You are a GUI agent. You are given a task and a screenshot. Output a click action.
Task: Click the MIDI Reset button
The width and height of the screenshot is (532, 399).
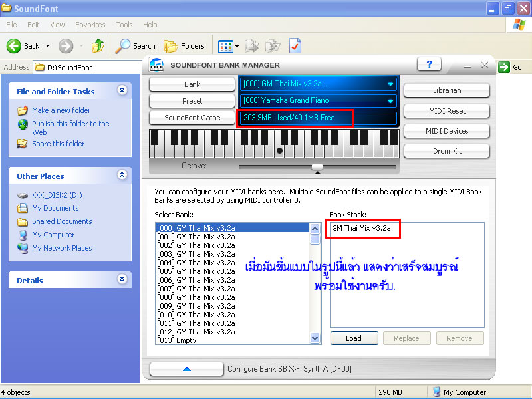447,111
